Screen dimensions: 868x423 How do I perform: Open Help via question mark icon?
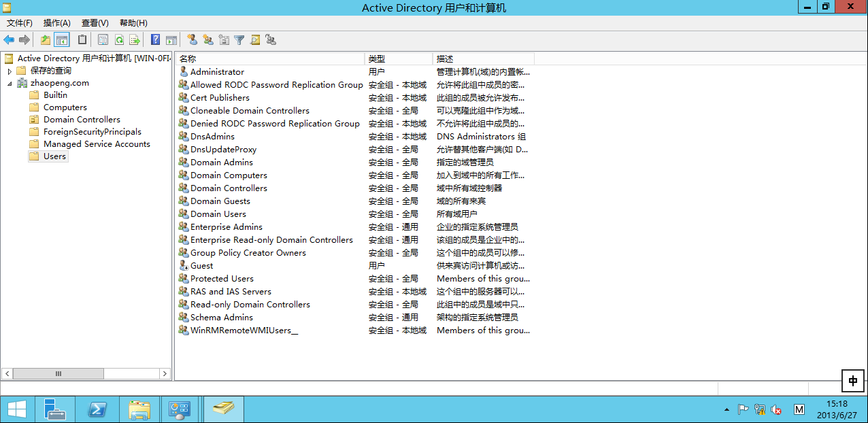[156, 40]
